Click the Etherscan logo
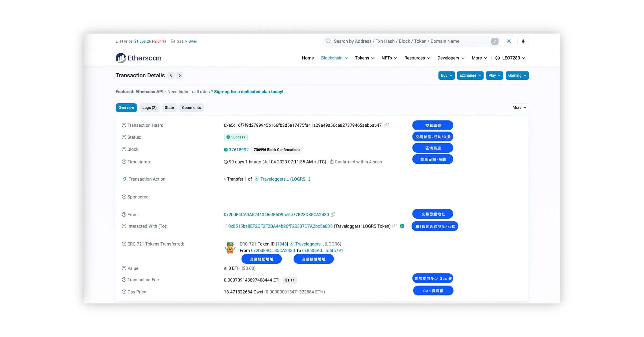 point(138,58)
